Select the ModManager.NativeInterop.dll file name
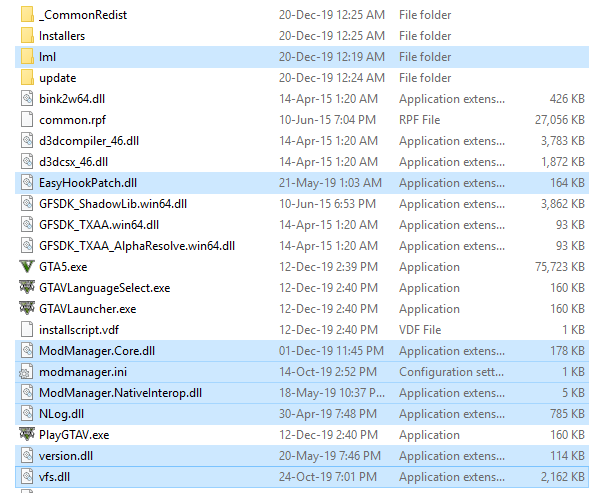613x493 pixels. pyautogui.click(x=120, y=393)
